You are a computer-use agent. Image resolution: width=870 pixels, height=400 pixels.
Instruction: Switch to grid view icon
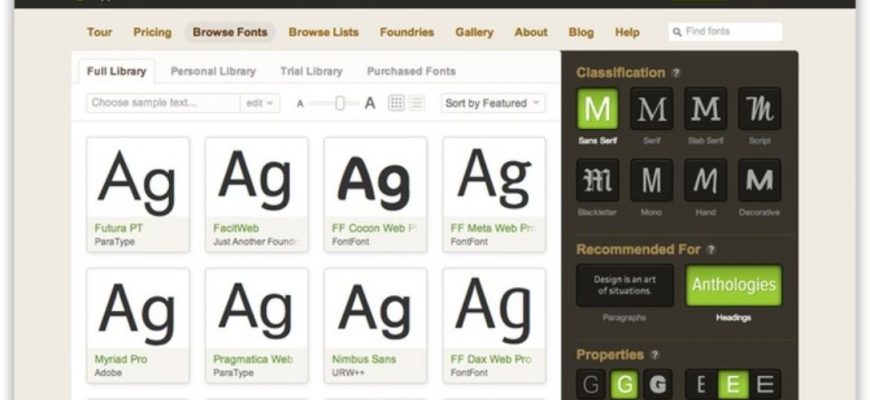click(396, 103)
